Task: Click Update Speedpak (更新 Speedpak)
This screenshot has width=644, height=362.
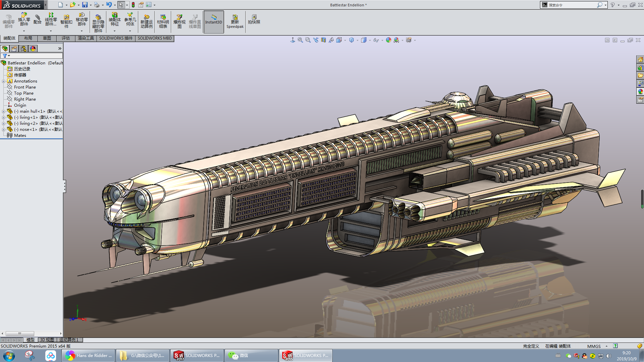Action: coord(235,21)
